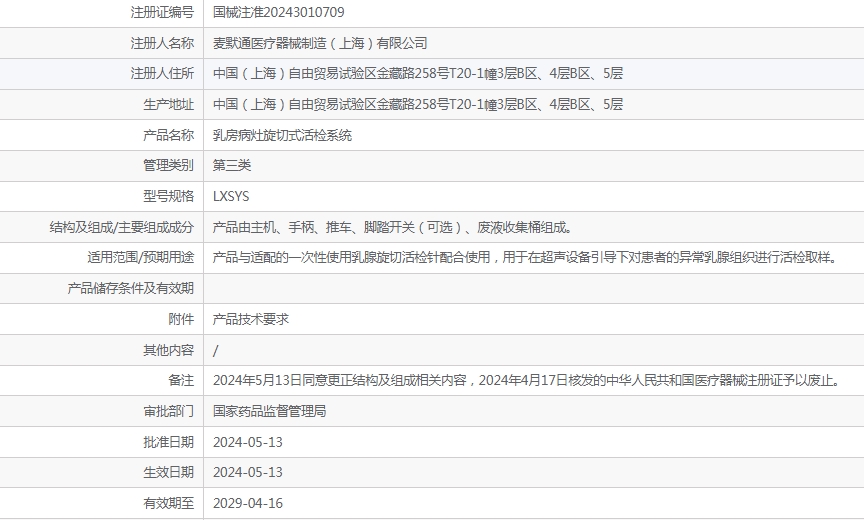This screenshot has width=864, height=520.
Task: Select the label '管理类别'
Action: tap(169, 165)
